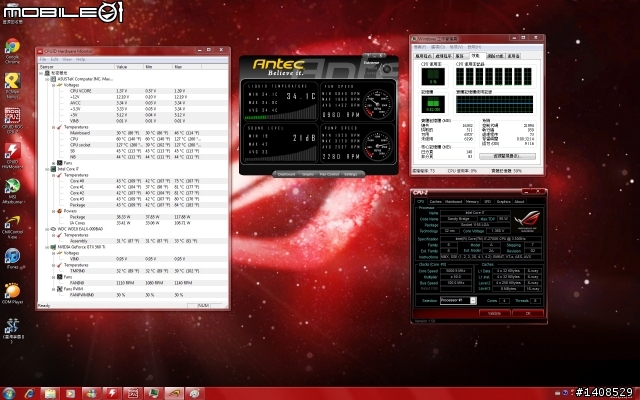Click the Max column header in HWMonitor
The image size is (640, 400).
coord(187,67)
